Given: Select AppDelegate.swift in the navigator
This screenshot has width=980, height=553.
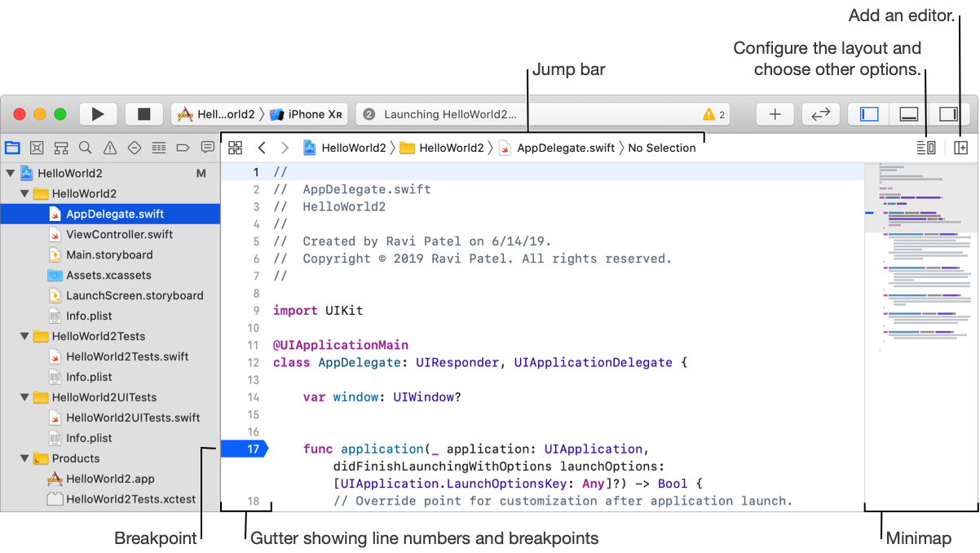Looking at the screenshot, I should [110, 214].
